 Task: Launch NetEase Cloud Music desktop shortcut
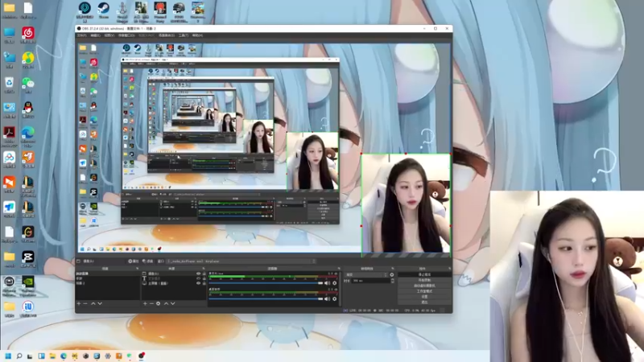[28, 35]
